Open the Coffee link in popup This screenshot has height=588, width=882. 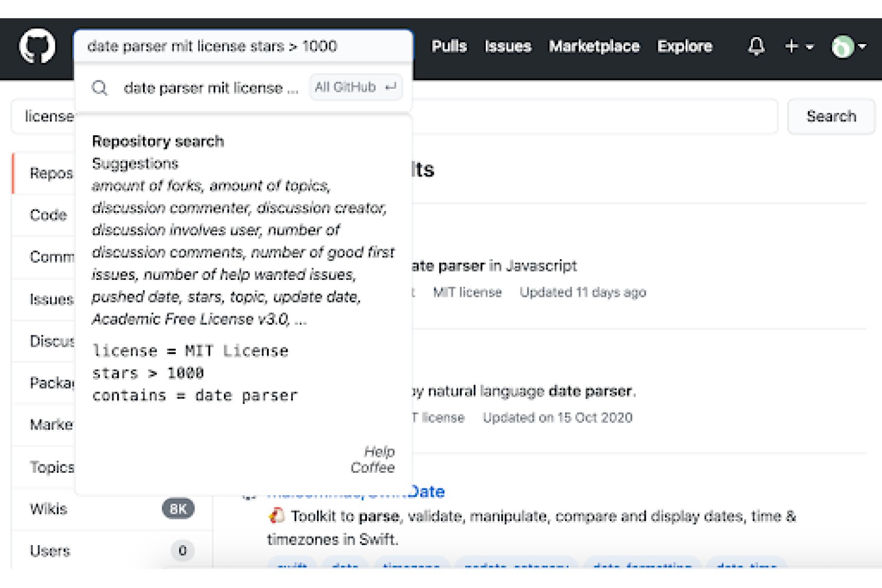(373, 467)
